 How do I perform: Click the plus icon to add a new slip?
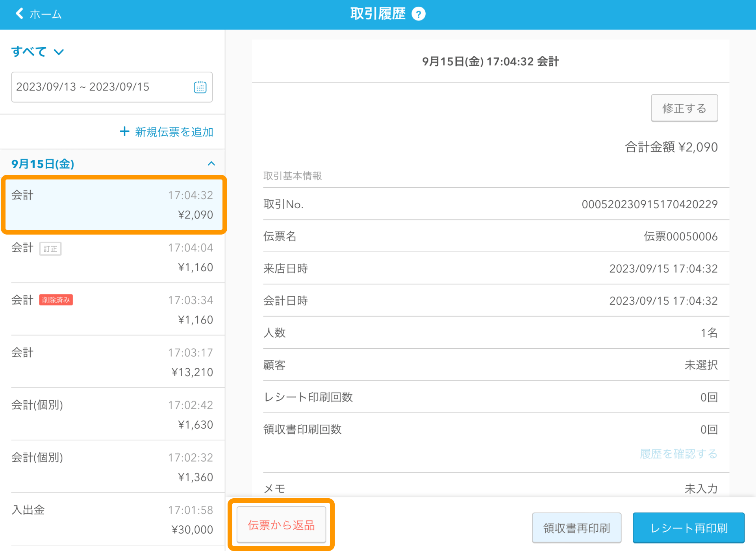point(124,131)
